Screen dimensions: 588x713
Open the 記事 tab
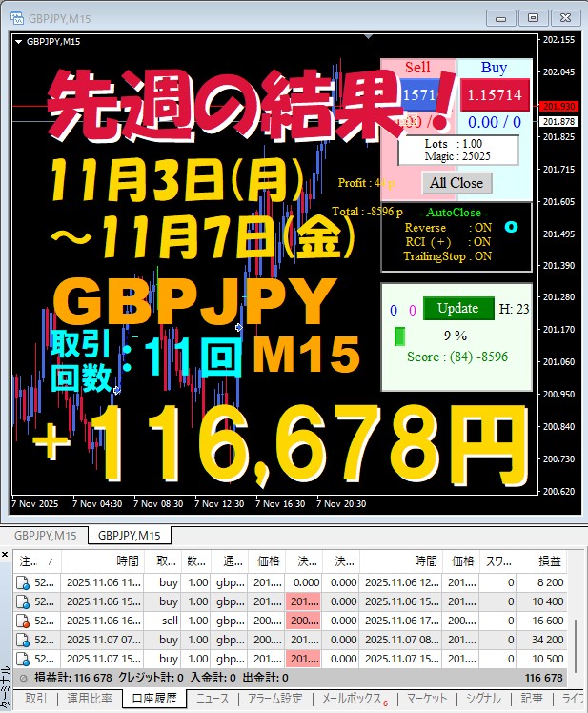pos(532,699)
